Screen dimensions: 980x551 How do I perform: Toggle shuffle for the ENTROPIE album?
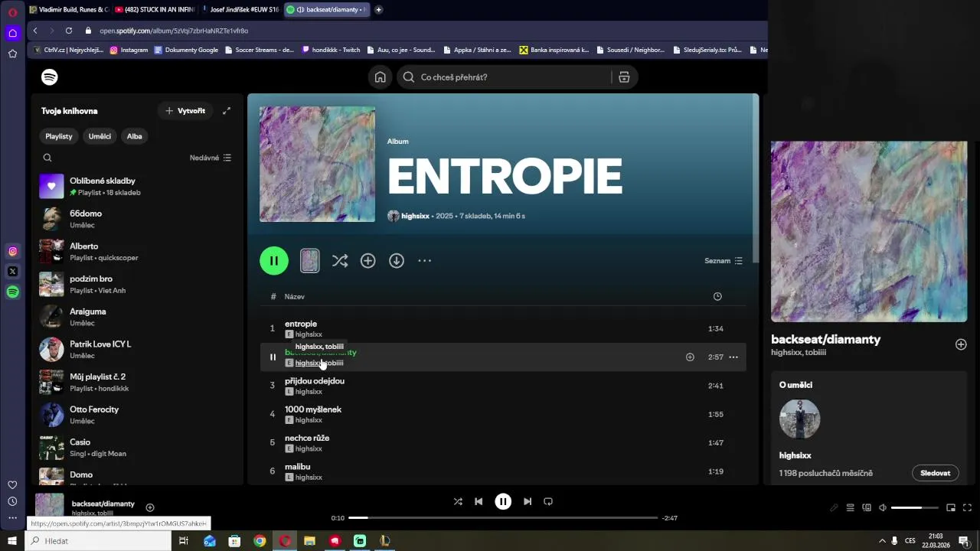340,261
